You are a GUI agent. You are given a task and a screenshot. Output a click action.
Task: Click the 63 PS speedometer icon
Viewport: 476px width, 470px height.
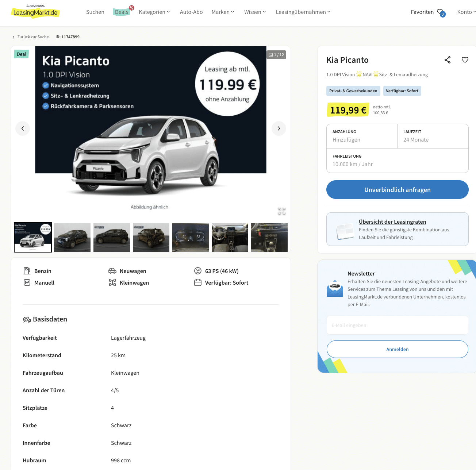(x=198, y=271)
